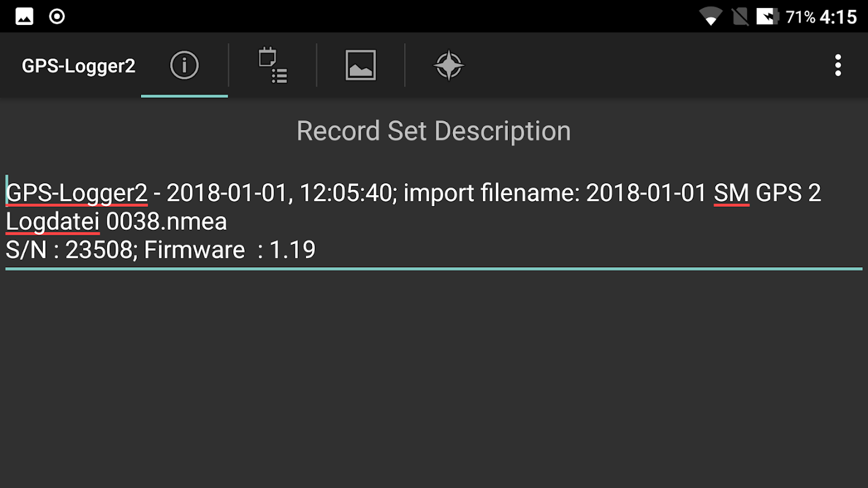Open the compass map tab
Screen dimensions: 868x488
(449, 65)
